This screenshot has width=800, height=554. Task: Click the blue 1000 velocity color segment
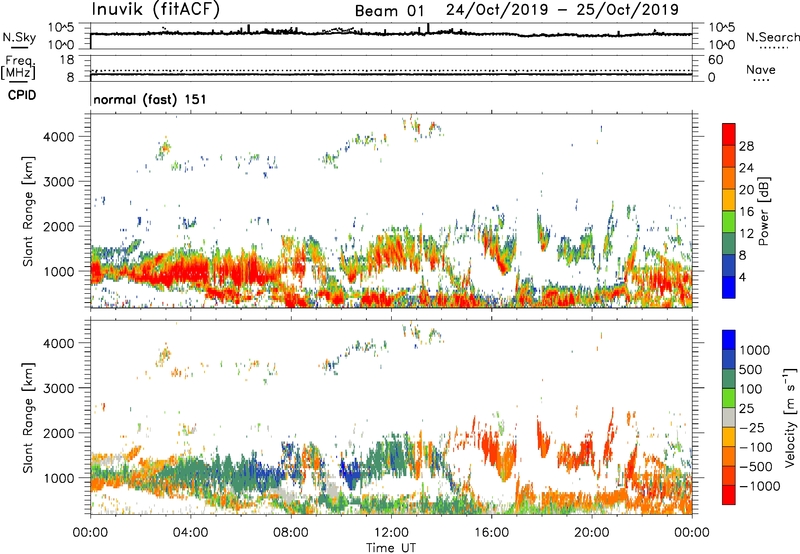(x=729, y=340)
